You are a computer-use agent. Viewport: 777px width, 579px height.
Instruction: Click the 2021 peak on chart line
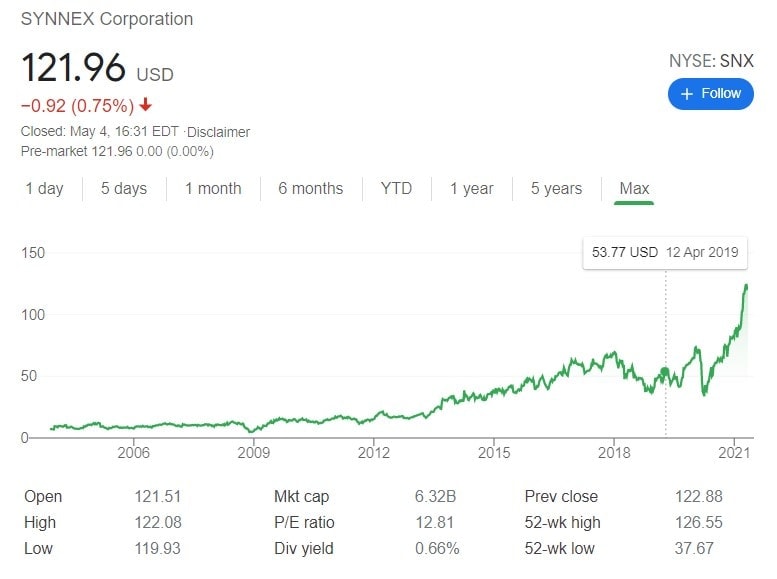click(x=745, y=287)
